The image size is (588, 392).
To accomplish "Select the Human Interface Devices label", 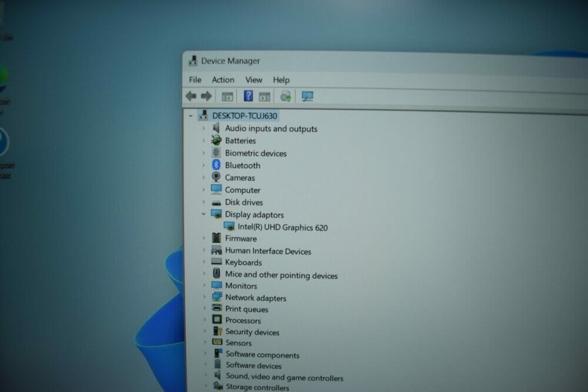I will pos(268,251).
